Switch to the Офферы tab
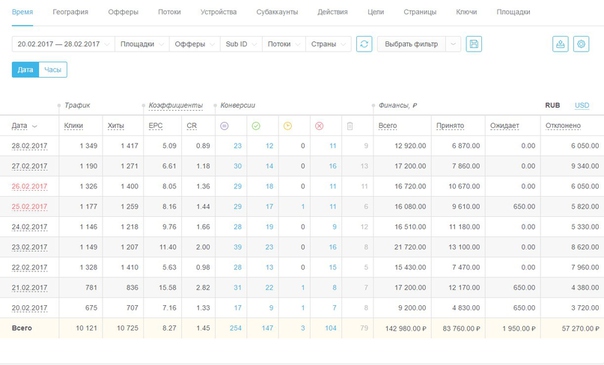 coord(123,12)
